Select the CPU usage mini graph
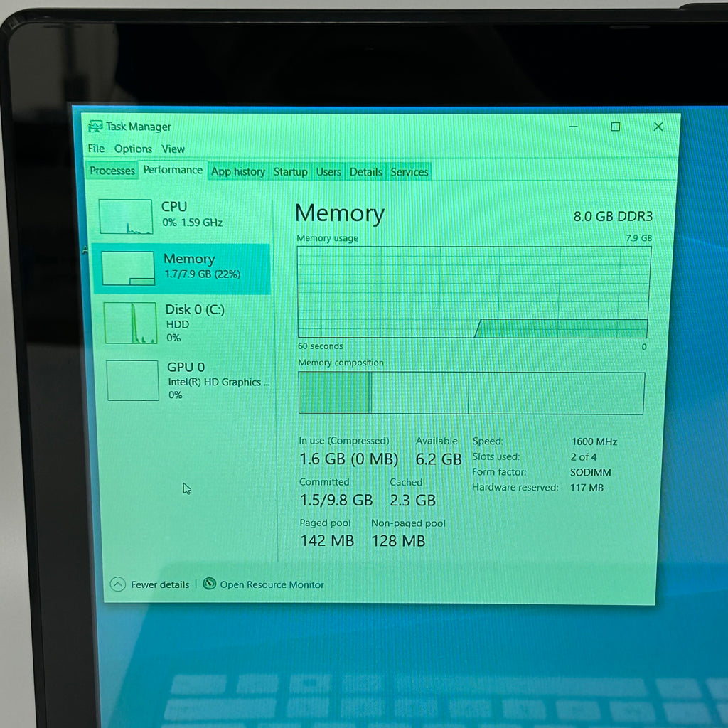 pos(125,216)
